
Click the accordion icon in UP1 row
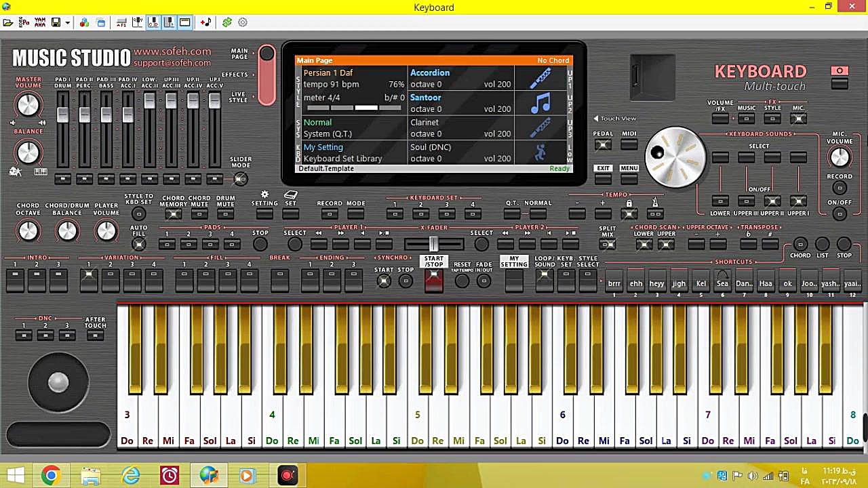(540, 79)
